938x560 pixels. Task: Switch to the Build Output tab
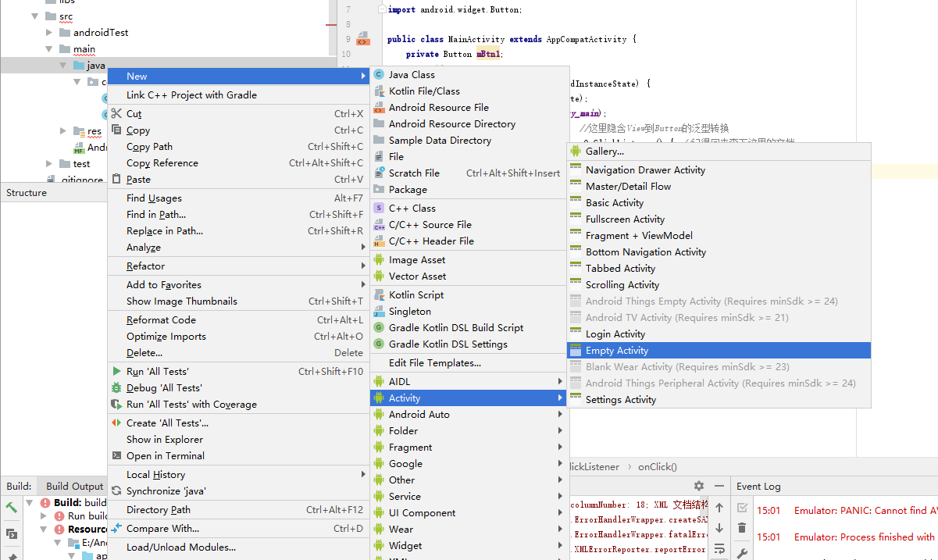(75, 486)
